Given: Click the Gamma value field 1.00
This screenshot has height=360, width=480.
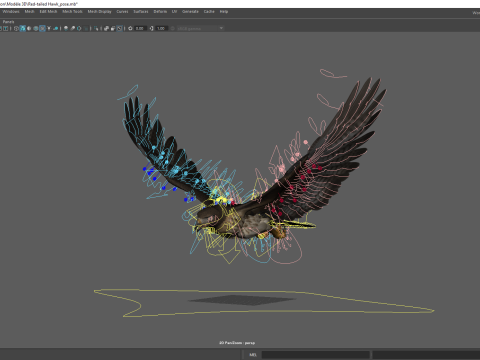Looking at the screenshot, I should pyautogui.click(x=161, y=28).
